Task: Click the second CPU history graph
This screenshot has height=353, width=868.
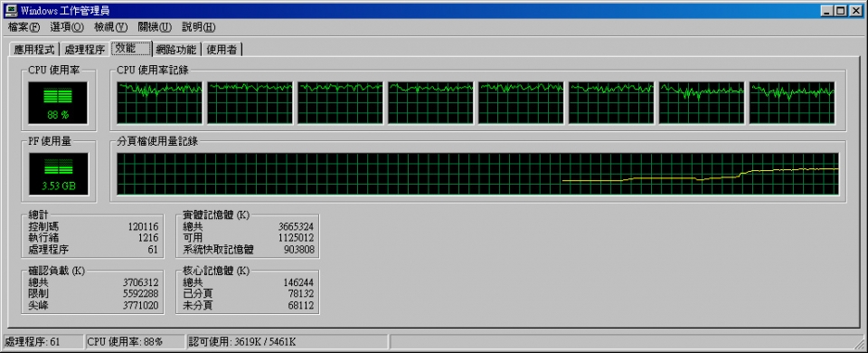Action: point(250,102)
